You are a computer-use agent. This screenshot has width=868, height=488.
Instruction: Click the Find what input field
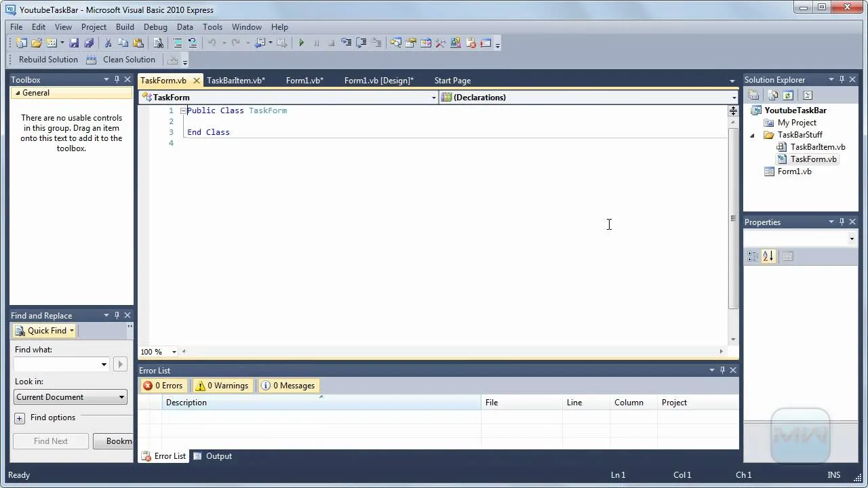click(61, 365)
